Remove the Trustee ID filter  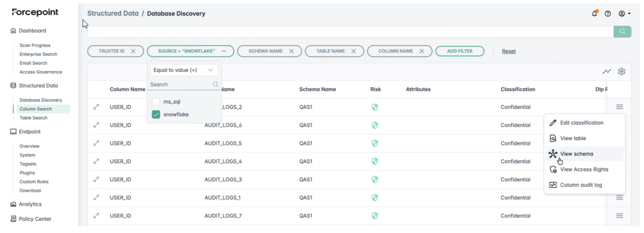[x=133, y=51]
